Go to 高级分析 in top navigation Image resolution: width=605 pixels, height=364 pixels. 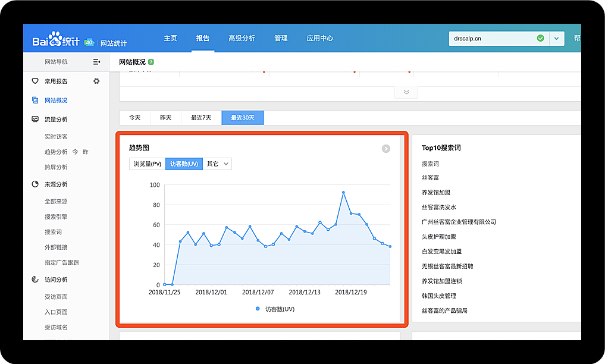point(242,38)
